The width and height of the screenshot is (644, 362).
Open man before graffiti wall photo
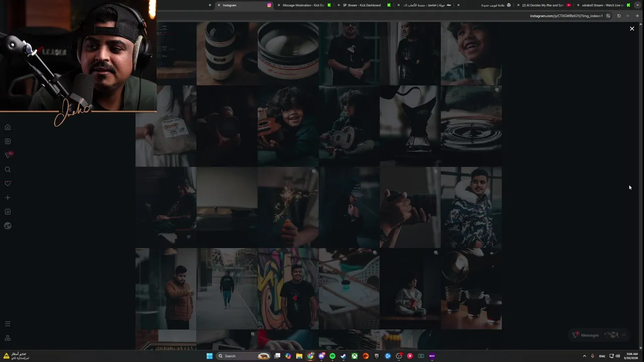tap(288, 289)
